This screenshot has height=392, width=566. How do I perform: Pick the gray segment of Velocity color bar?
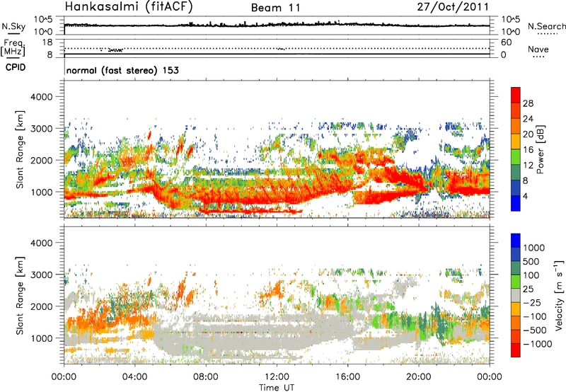[x=516, y=296]
